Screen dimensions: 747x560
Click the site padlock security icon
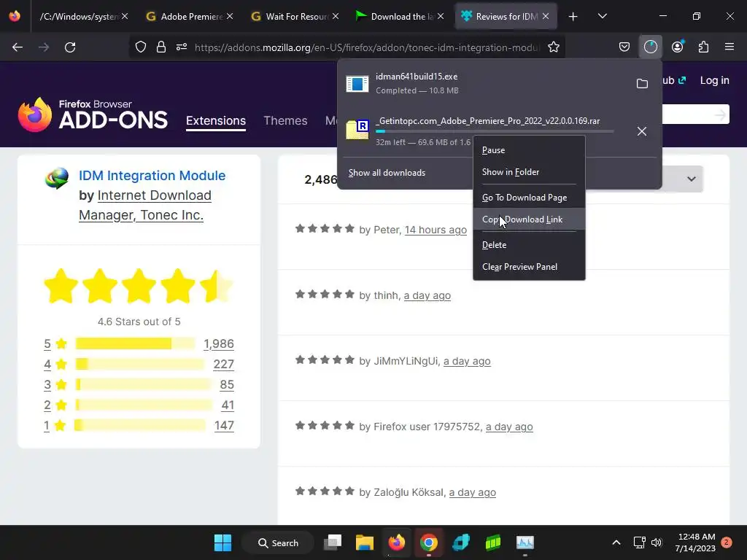(x=161, y=47)
